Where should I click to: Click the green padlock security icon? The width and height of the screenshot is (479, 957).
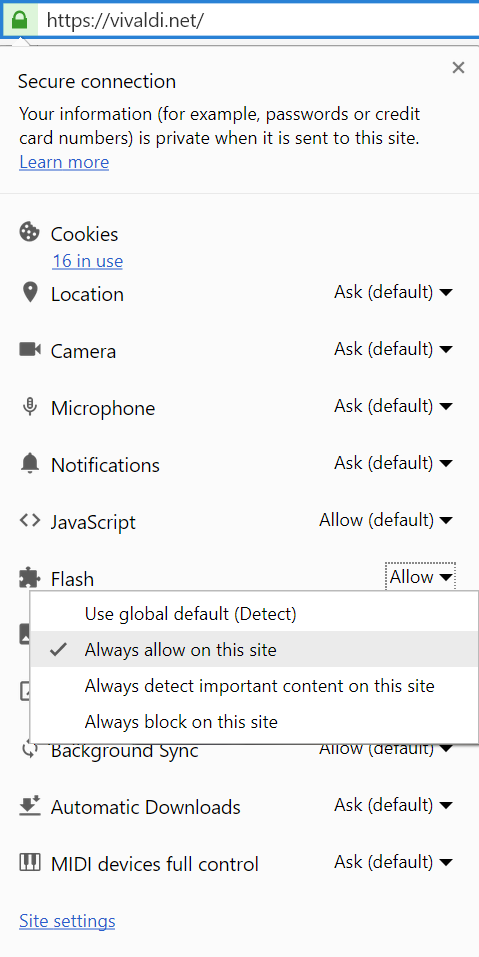[20, 21]
